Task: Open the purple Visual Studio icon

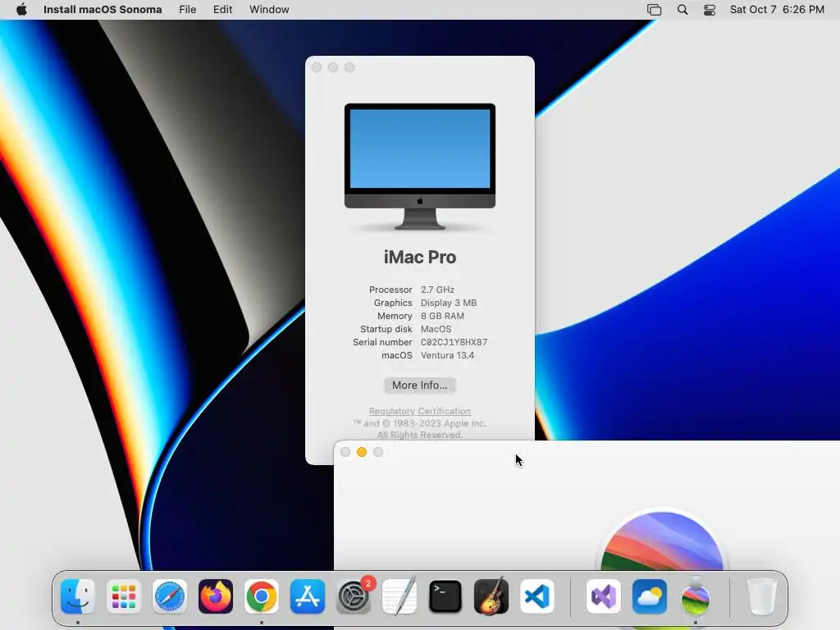Action: 604,596
